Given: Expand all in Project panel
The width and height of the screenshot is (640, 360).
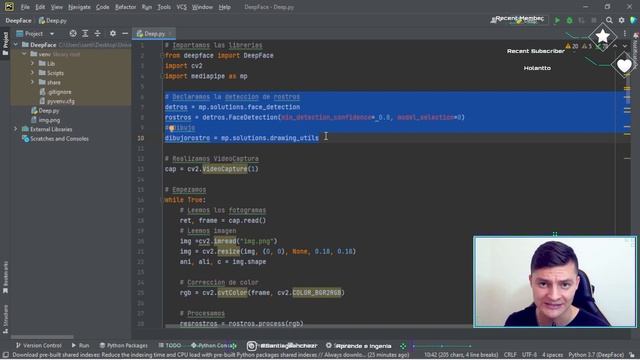Looking at the screenshot, I should pyautogui.click(x=85, y=33).
